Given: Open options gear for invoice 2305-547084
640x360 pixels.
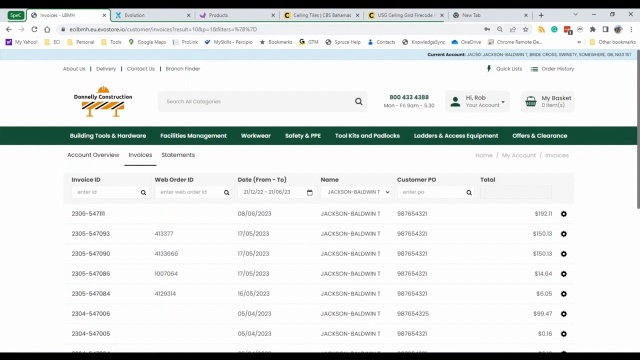Looking at the screenshot, I should coord(564,294).
